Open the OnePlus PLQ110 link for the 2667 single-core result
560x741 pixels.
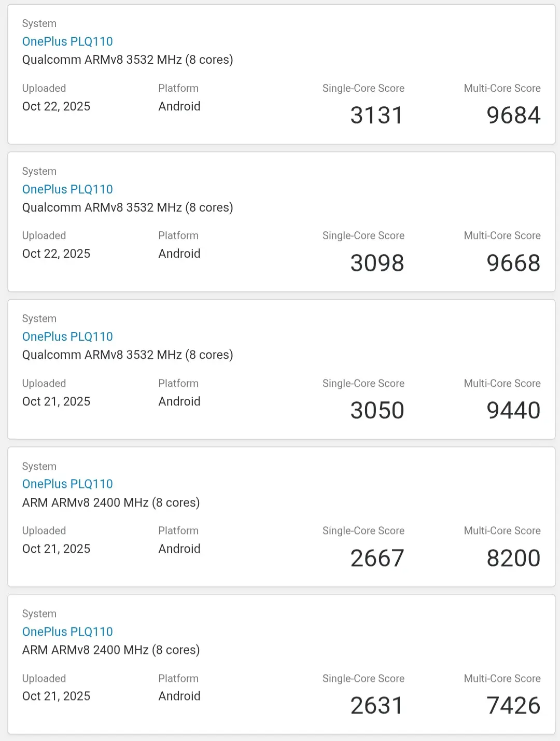point(67,484)
